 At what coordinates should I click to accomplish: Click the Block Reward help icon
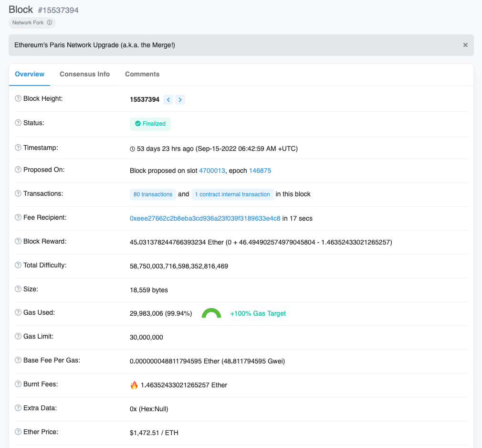tap(18, 241)
